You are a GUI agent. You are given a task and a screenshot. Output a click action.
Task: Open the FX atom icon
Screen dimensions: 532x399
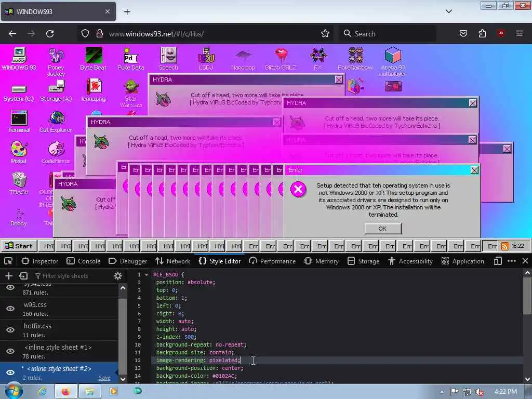(x=318, y=58)
